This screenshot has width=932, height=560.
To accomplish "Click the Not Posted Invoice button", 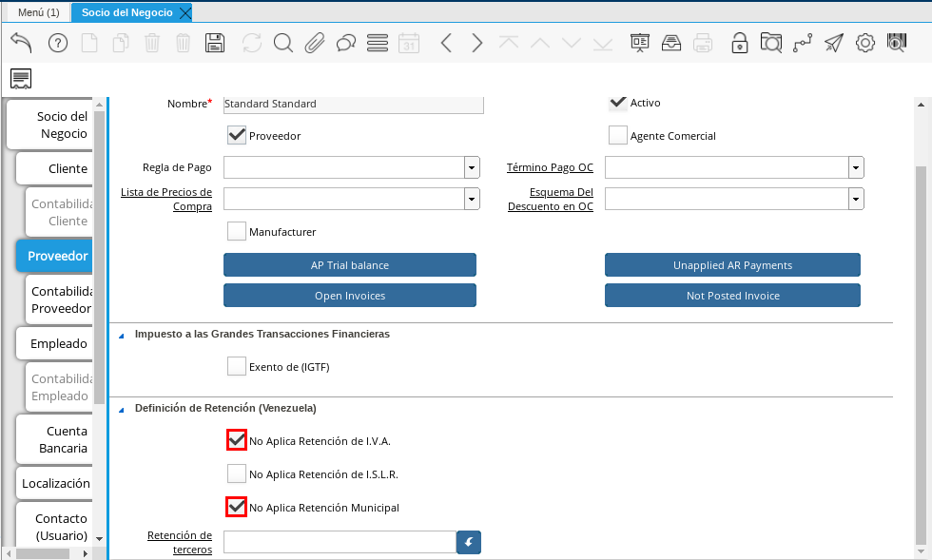I will (x=732, y=296).
